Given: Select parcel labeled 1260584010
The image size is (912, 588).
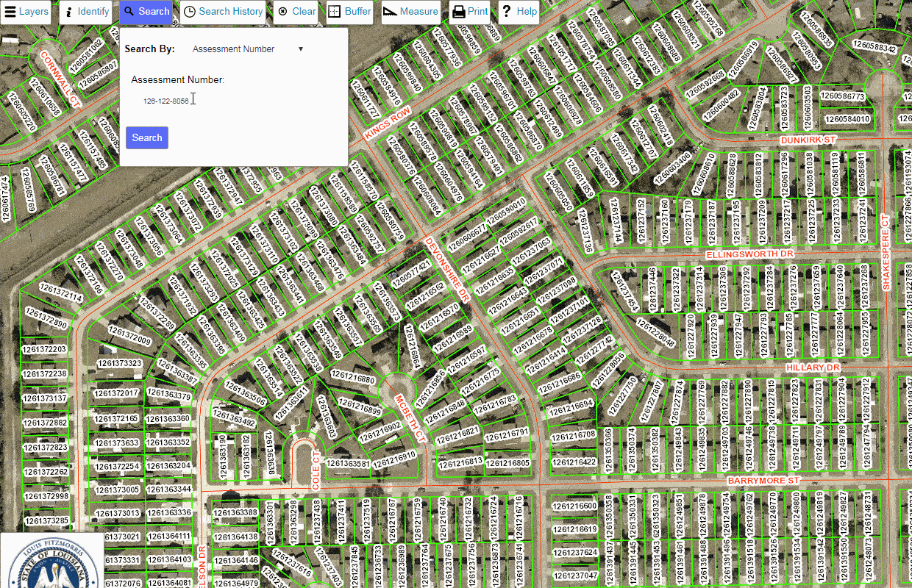Looking at the screenshot, I should [847, 119].
